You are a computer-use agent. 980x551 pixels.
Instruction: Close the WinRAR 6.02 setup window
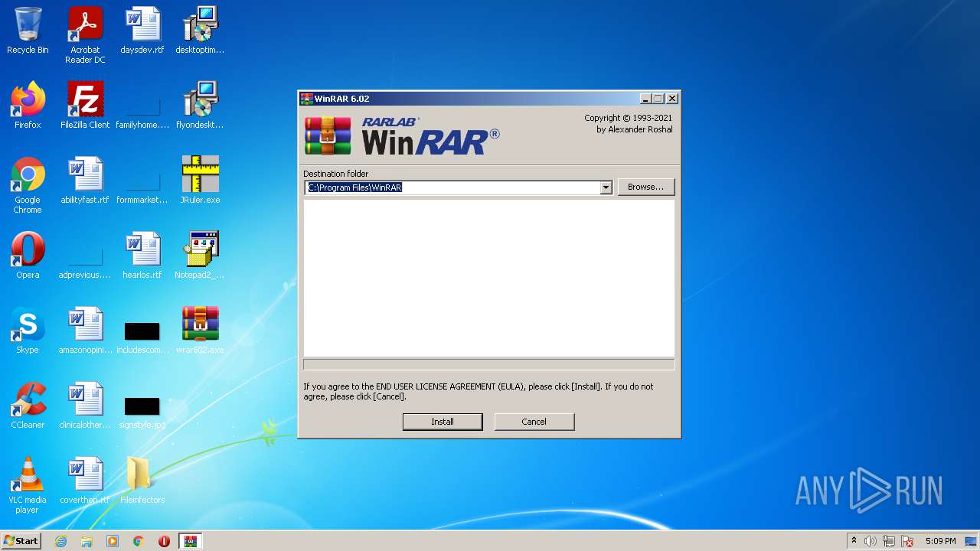(671, 99)
